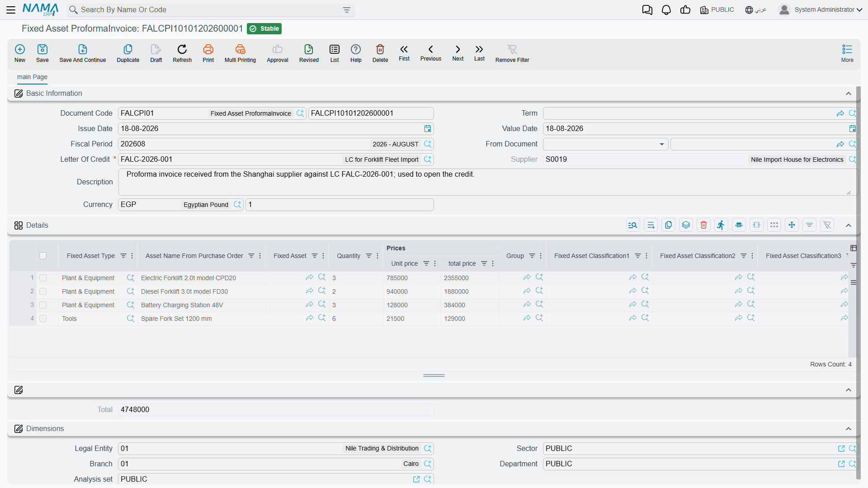This screenshot has width=868, height=488.
Task: Collapse the Basic Information section
Action: [849, 94]
